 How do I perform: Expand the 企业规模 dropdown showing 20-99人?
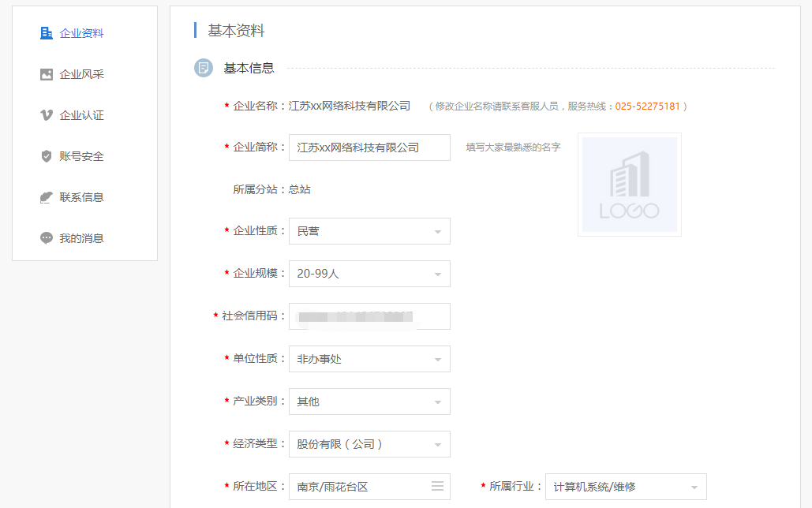click(369, 274)
